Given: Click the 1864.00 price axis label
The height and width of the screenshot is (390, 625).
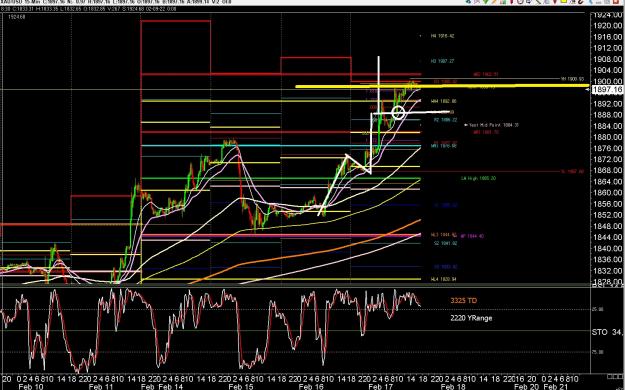Looking at the screenshot, I should coord(607,182).
